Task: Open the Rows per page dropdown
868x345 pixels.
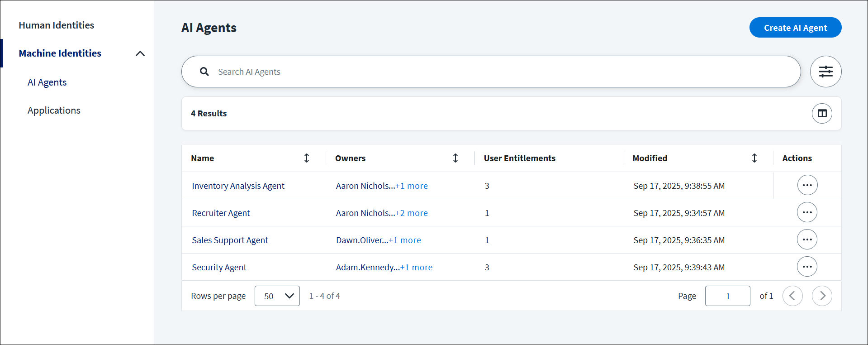Action: pos(277,296)
